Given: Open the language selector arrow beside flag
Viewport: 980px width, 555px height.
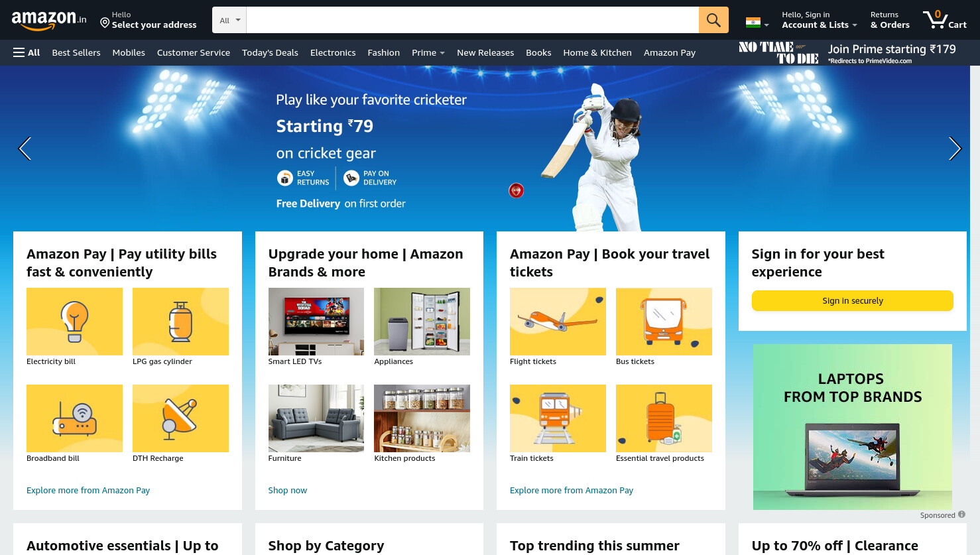Looking at the screenshot, I should (x=766, y=25).
